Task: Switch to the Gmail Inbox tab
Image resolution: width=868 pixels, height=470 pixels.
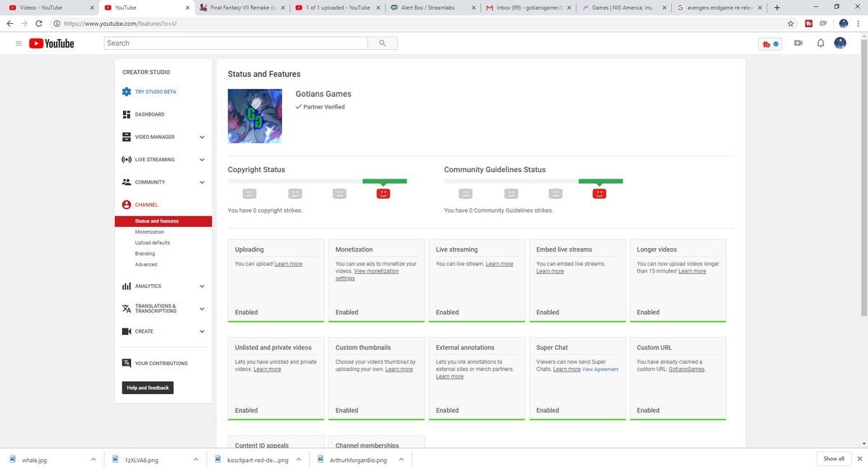Action: coord(527,7)
